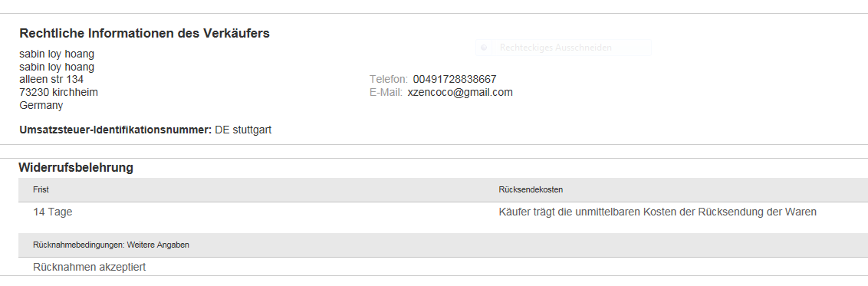The width and height of the screenshot is (868, 286).
Task: Click the phone number 00491728838667
Action: [455, 79]
